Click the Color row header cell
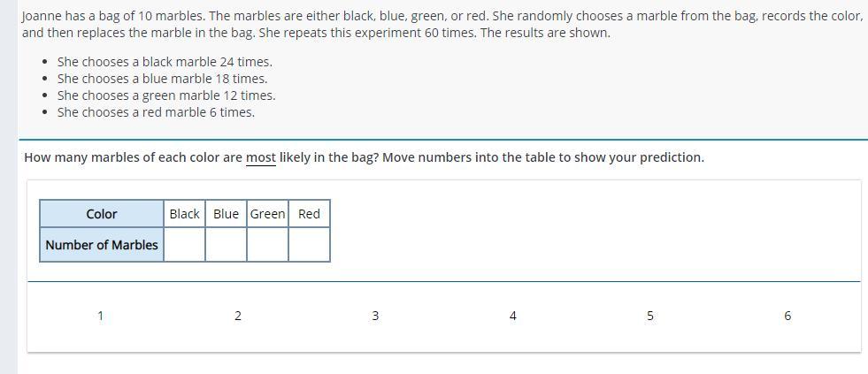Image resolution: width=868 pixels, height=374 pixels. pyautogui.click(x=102, y=214)
